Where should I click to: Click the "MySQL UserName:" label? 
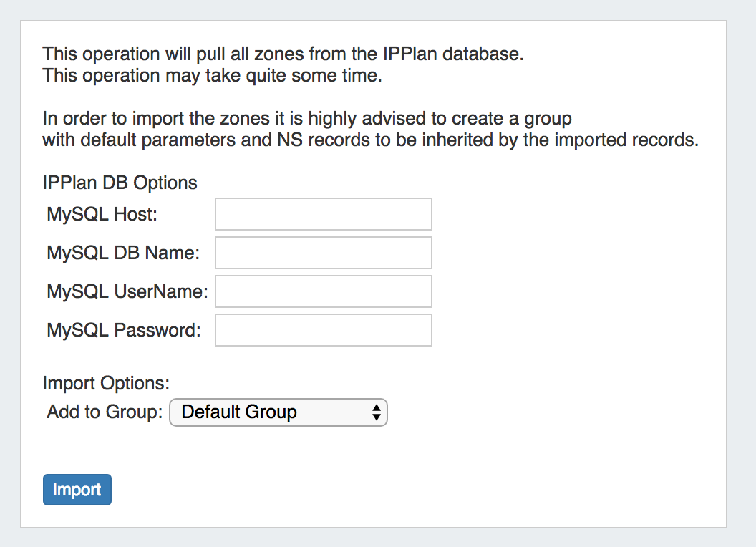(127, 291)
